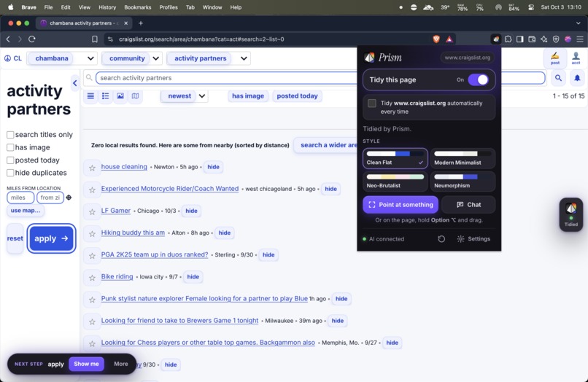This screenshot has width=588, height=382.
Task: Click the bell save-search alert icon
Action: coord(577,78)
